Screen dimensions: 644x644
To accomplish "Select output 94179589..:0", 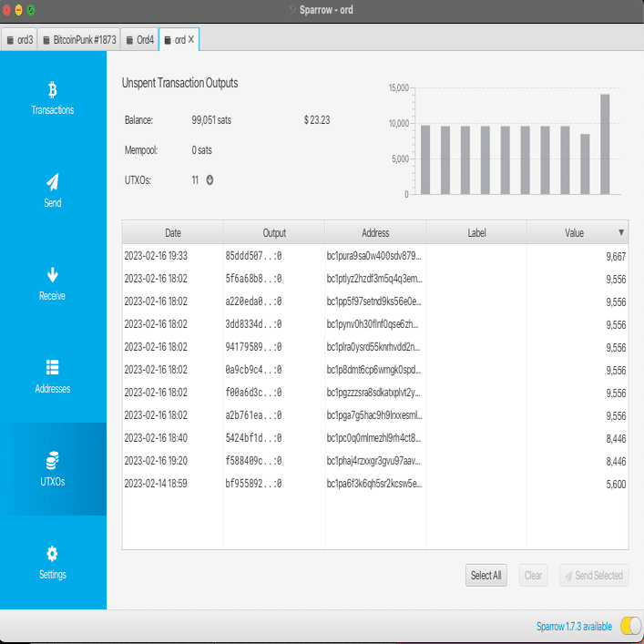I will (x=253, y=347).
